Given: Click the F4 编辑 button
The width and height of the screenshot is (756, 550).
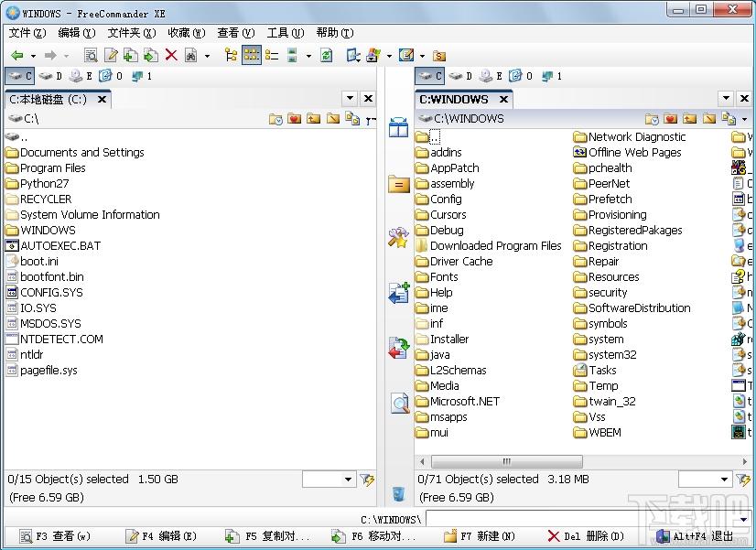Looking at the screenshot, I should [x=160, y=536].
